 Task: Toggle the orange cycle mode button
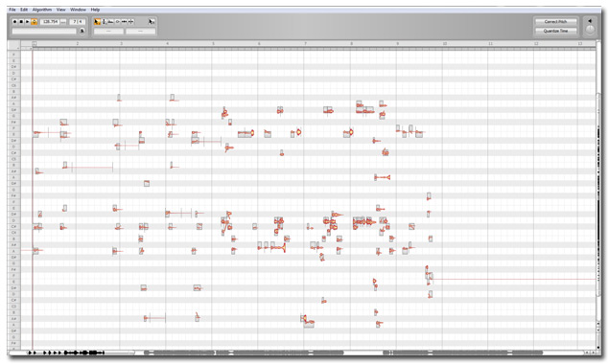35,22
